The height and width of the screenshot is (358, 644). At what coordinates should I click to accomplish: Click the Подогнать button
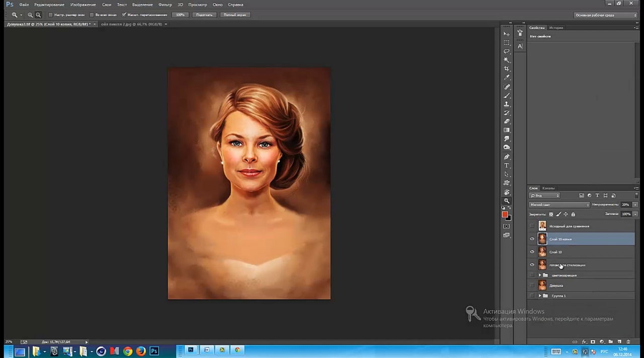point(204,15)
